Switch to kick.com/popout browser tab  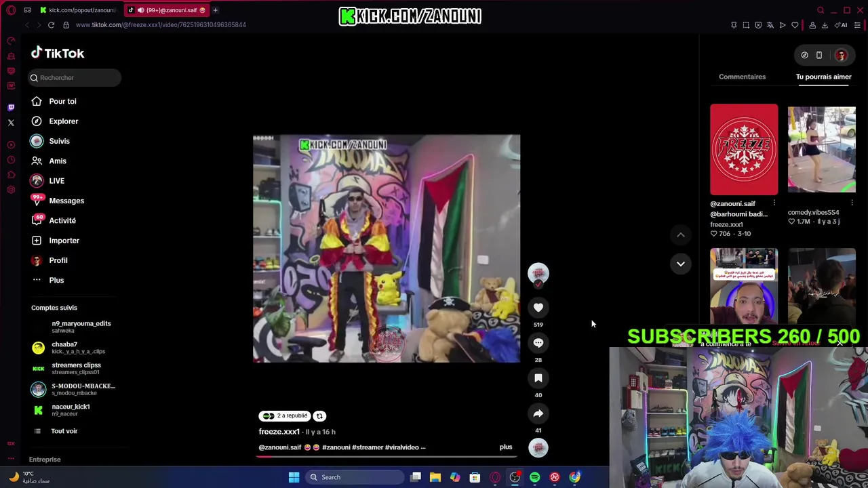point(78,10)
